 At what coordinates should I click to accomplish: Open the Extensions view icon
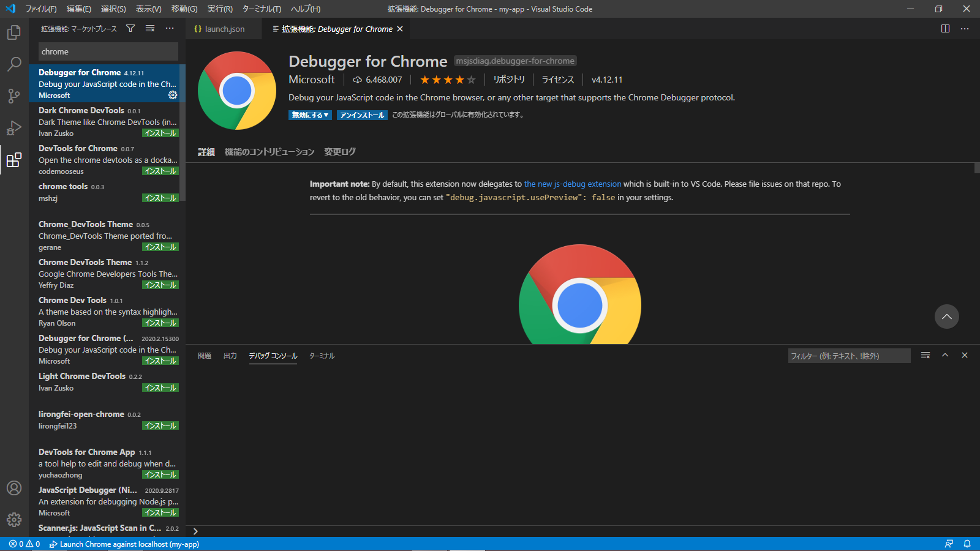[x=14, y=160]
